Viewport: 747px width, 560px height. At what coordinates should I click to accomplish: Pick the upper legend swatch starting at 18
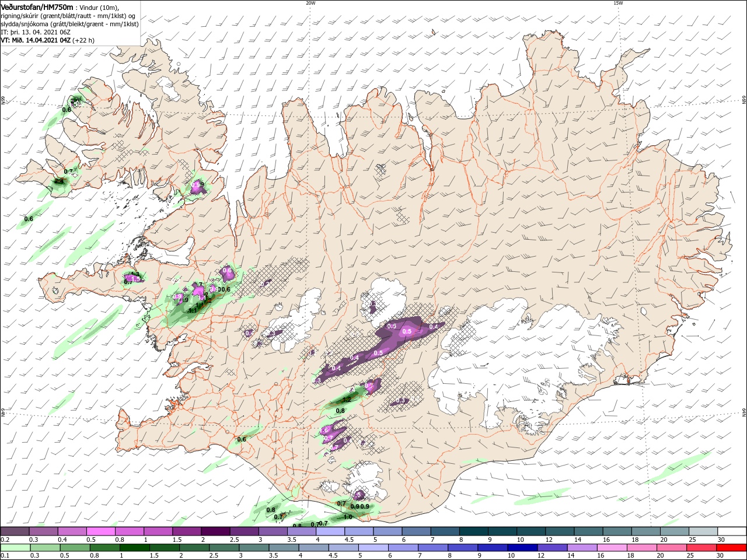point(645,531)
